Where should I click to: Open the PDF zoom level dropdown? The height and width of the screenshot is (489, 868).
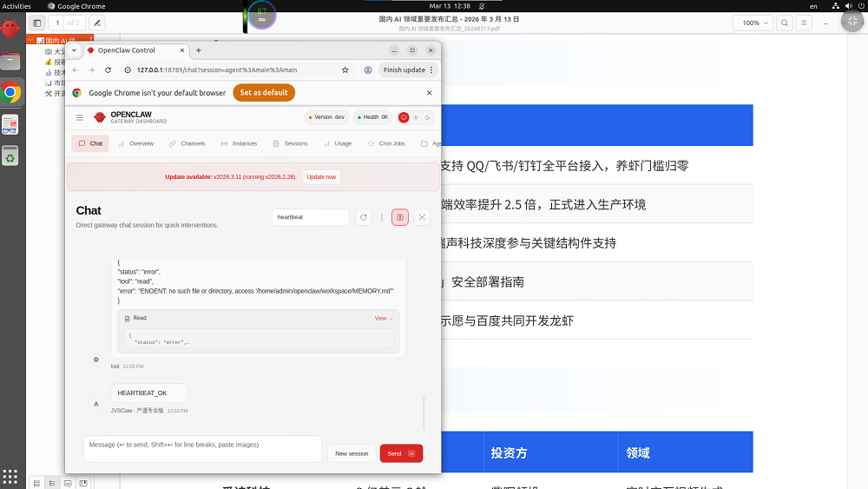click(754, 23)
